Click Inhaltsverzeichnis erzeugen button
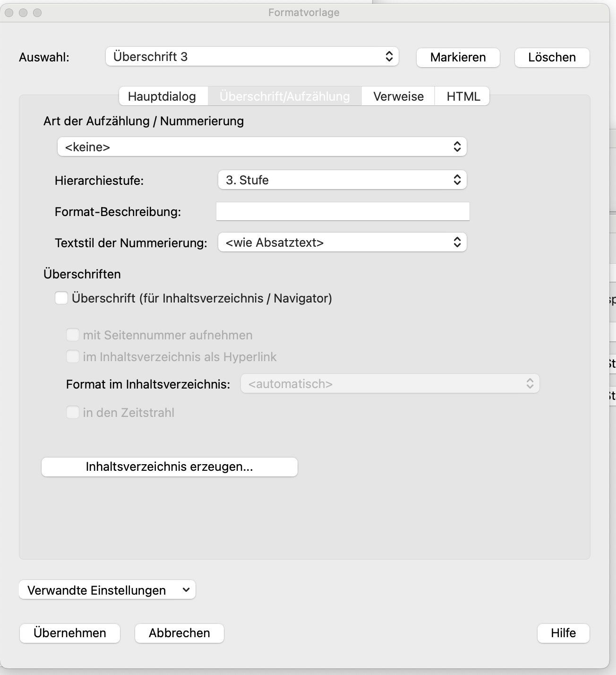Screen dimensions: 616x675 point(170,467)
